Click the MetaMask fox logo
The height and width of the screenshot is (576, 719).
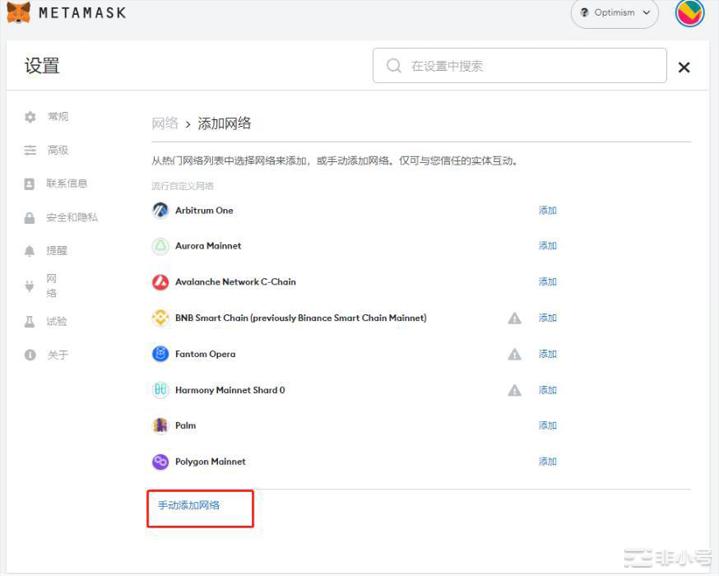tap(19, 13)
